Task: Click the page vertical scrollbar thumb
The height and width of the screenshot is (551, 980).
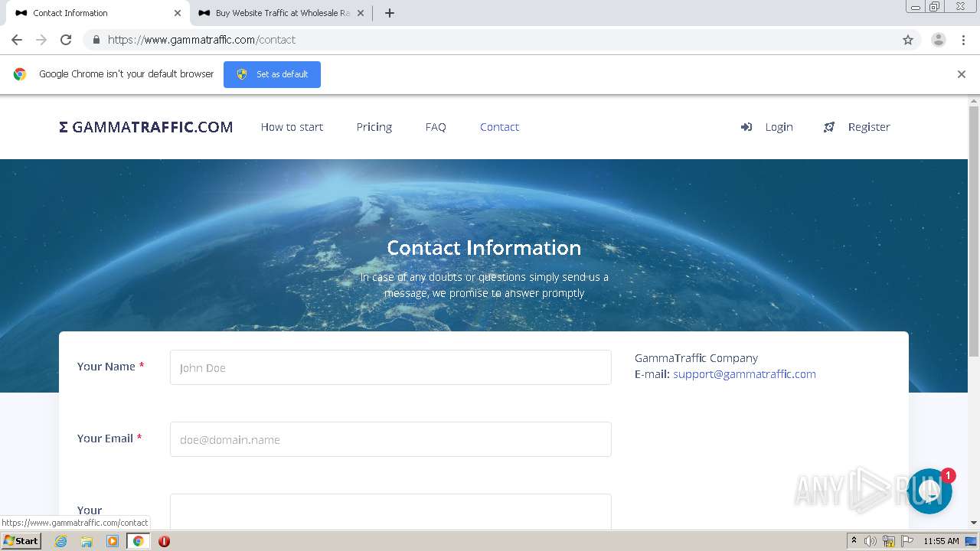Action: (x=974, y=231)
